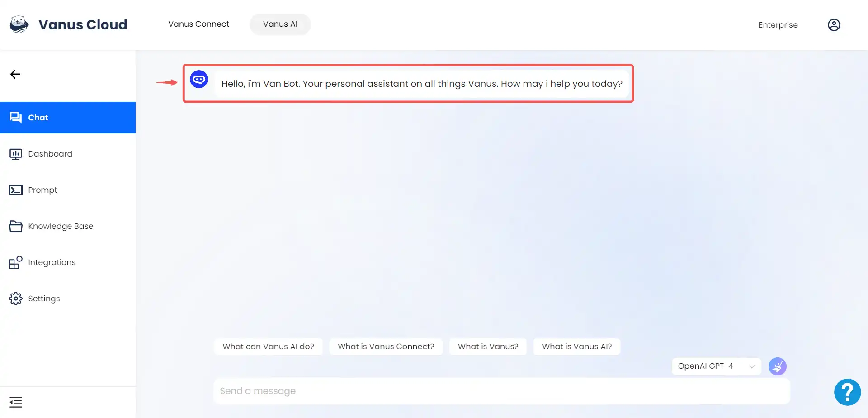Click the Van Bot avatar icon
Image resolution: width=868 pixels, height=418 pixels.
point(199,80)
